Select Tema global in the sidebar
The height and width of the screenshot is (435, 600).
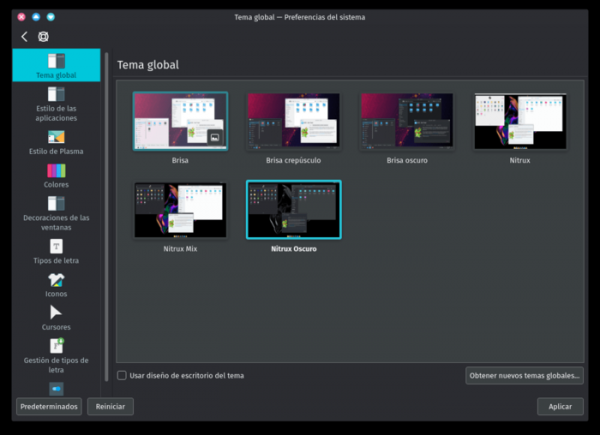pyautogui.click(x=56, y=66)
